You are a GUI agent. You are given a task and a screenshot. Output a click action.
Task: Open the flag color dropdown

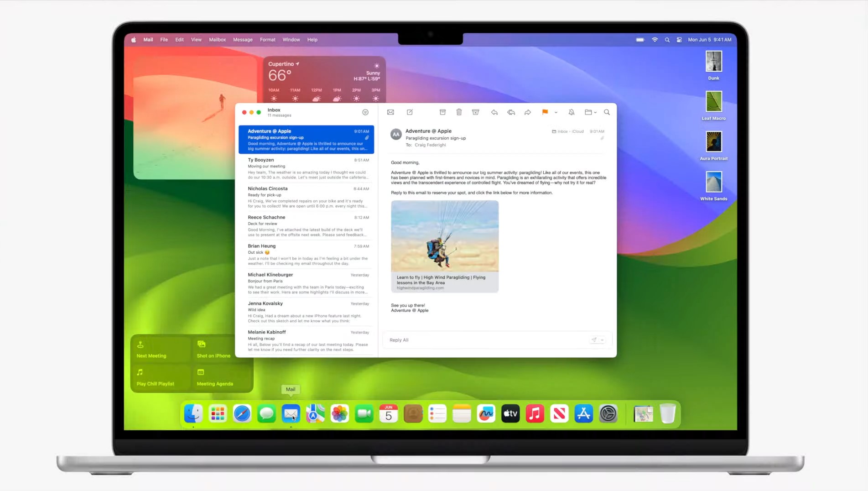[556, 112]
